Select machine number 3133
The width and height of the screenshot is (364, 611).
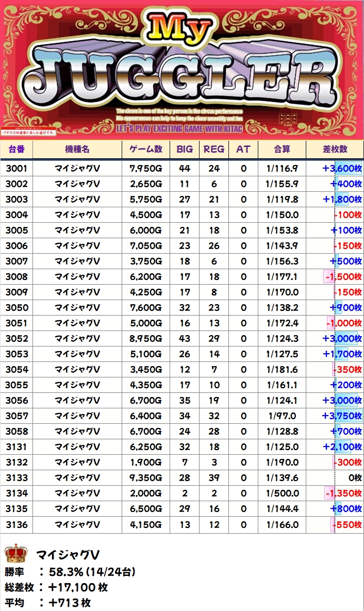click(17, 478)
